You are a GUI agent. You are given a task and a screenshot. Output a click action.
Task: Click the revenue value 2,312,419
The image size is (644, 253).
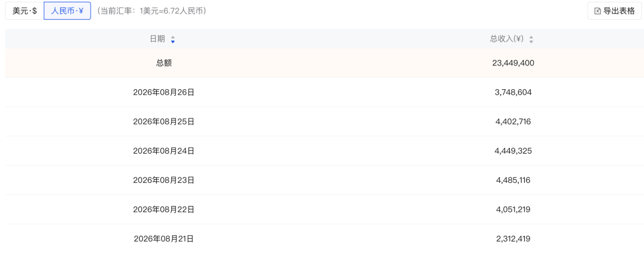[513, 239]
